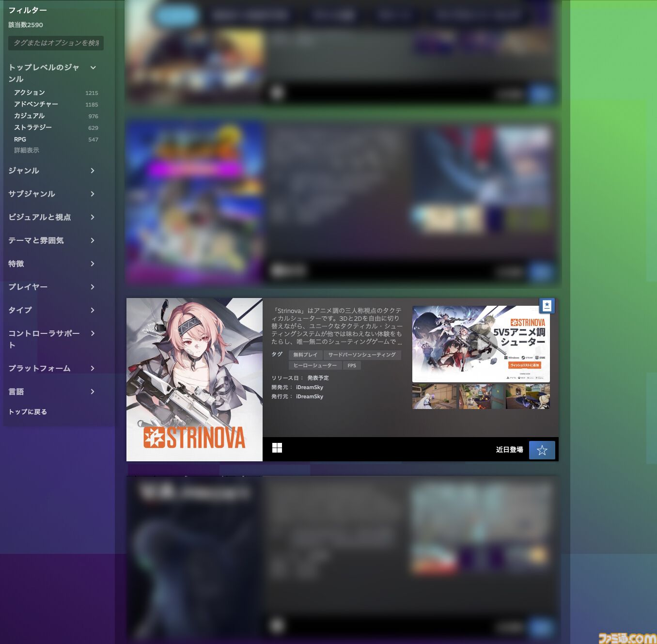Click the ヒーローシューター tag
Viewport: 657px width, 644px height.
[x=315, y=365]
